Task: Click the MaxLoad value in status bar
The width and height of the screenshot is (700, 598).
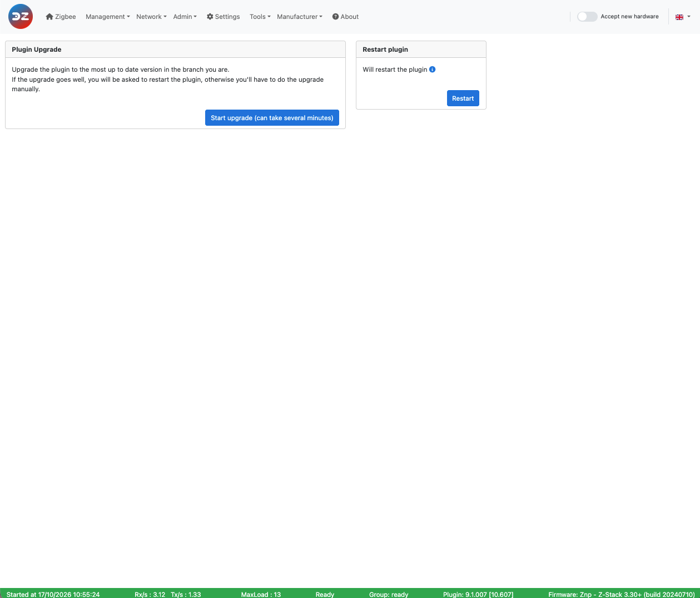Action: pos(261,594)
